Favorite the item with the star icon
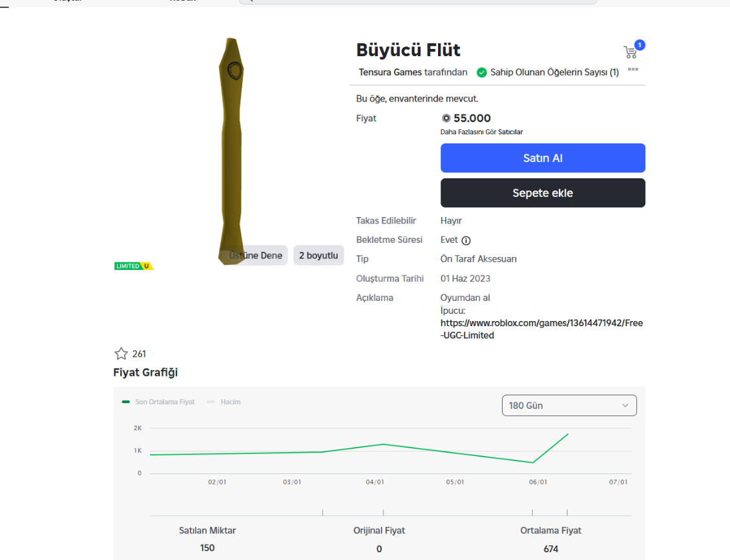 pos(121,354)
